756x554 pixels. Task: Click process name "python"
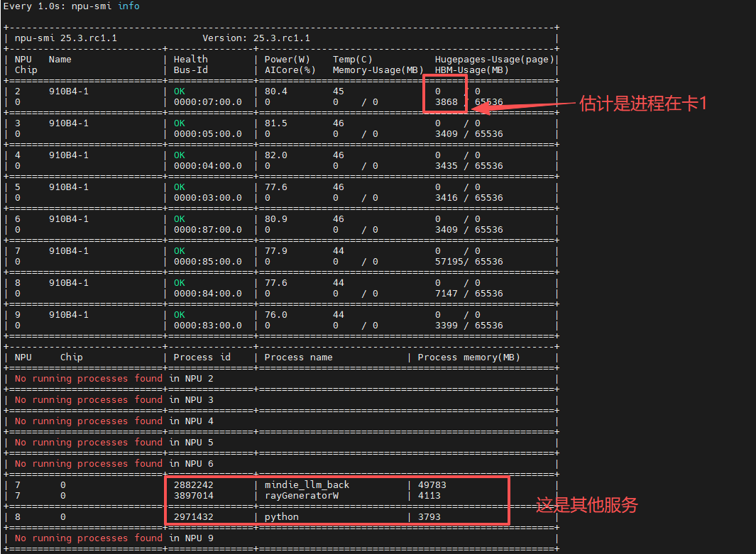tap(282, 517)
